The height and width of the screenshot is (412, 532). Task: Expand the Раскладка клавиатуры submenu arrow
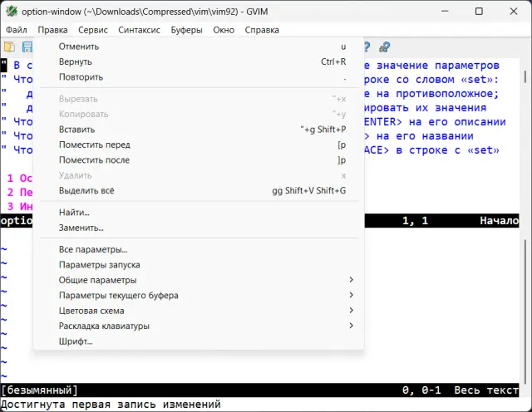(x=351, y=326)
